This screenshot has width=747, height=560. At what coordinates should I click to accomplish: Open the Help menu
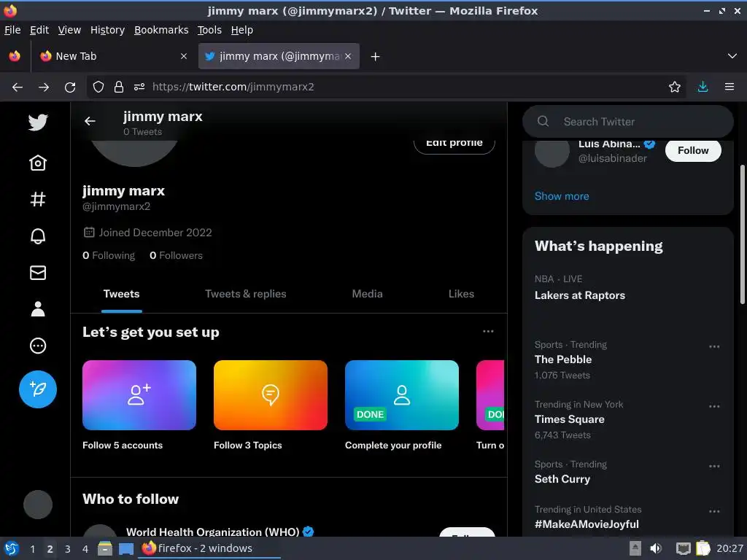tap(242, 30)
